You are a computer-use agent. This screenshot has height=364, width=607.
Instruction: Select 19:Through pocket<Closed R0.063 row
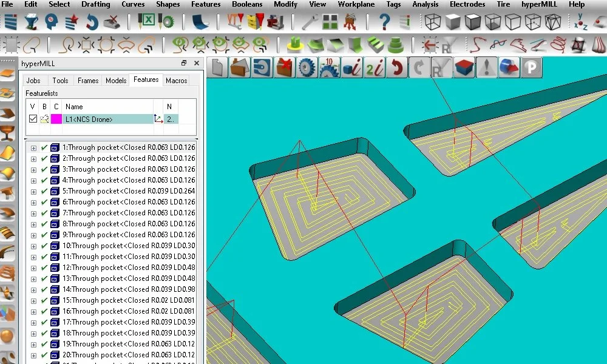pyautogui.click(x=129, y=344)
